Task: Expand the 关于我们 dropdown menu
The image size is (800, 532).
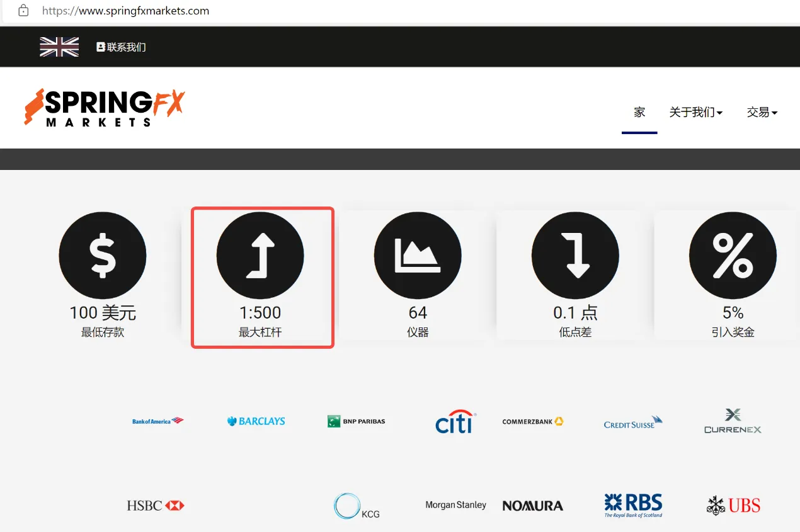Action: click(x=695, y=112)
